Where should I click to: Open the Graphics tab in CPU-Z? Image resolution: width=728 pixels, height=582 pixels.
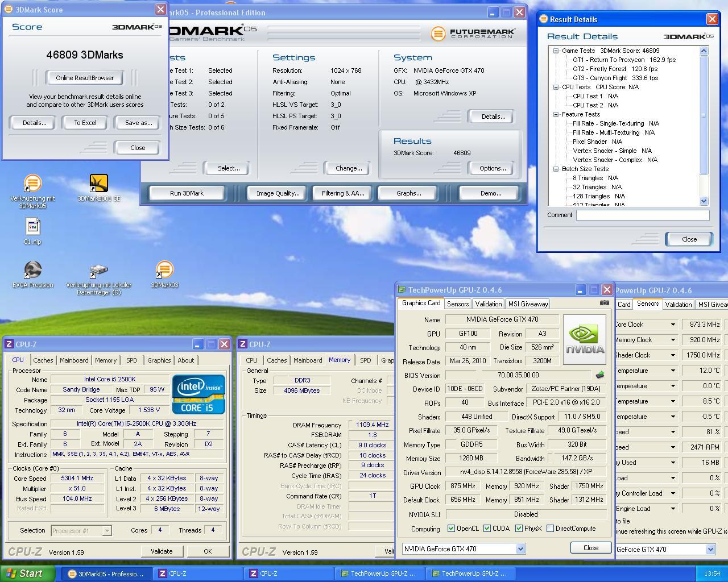159,360
